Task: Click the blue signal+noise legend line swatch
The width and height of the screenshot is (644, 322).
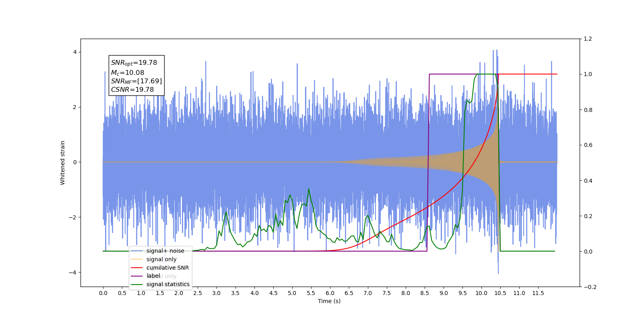Action: coord(137,251)
